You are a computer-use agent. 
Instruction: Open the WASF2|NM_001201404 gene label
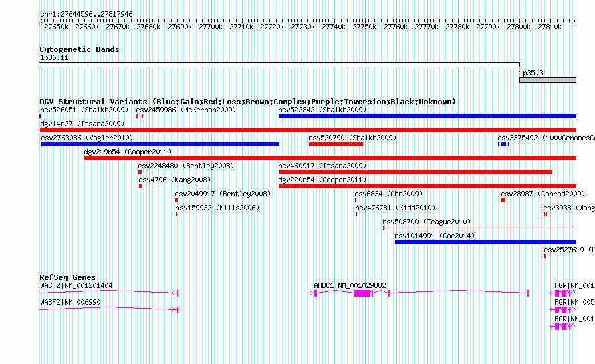coord(76,285)
